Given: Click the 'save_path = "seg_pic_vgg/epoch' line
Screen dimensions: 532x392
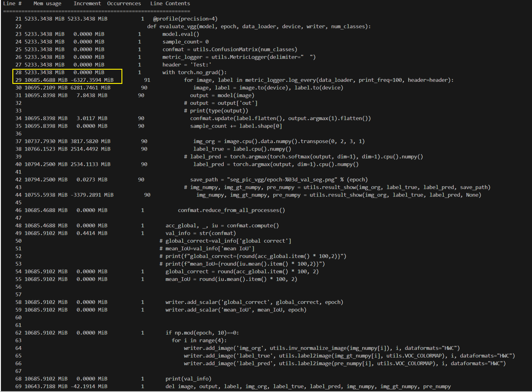Looking at the screenshot, I should tap(279, 180).
